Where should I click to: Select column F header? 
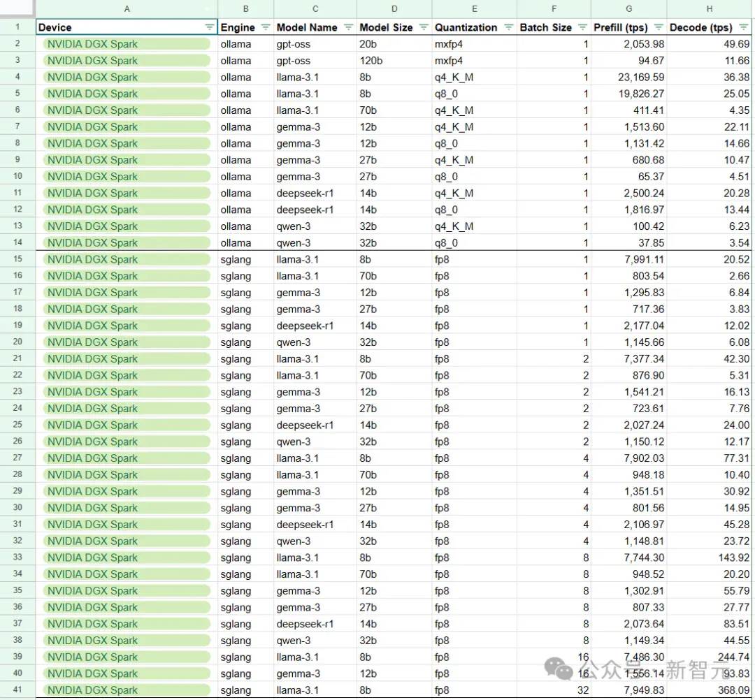coord(554,8)
